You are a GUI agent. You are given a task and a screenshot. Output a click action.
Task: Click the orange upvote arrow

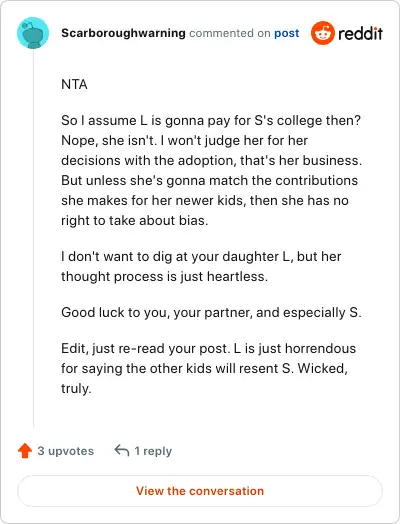point(25,450)
